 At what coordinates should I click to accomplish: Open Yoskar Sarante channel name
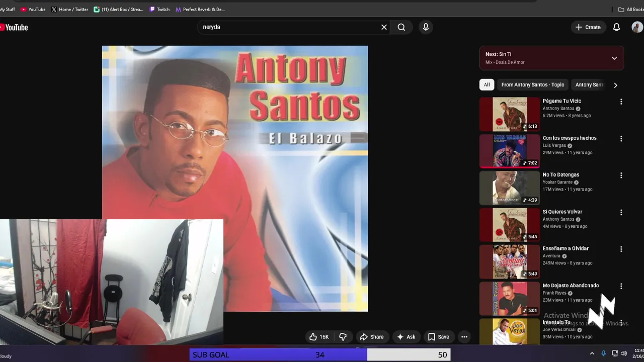pos(557,183)
